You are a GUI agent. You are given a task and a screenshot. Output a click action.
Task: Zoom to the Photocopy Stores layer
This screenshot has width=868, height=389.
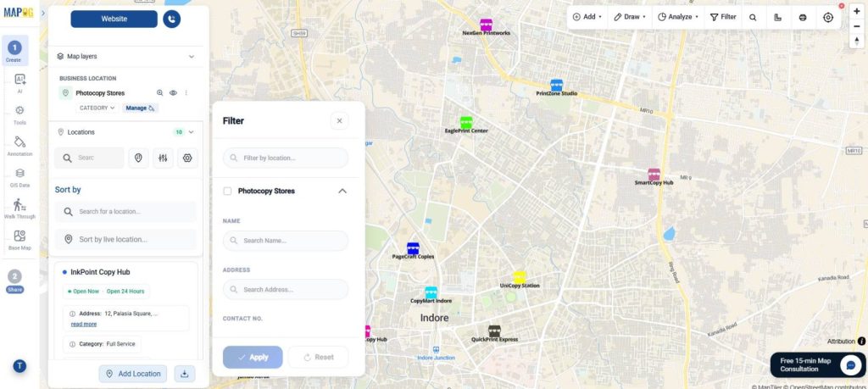160,93
